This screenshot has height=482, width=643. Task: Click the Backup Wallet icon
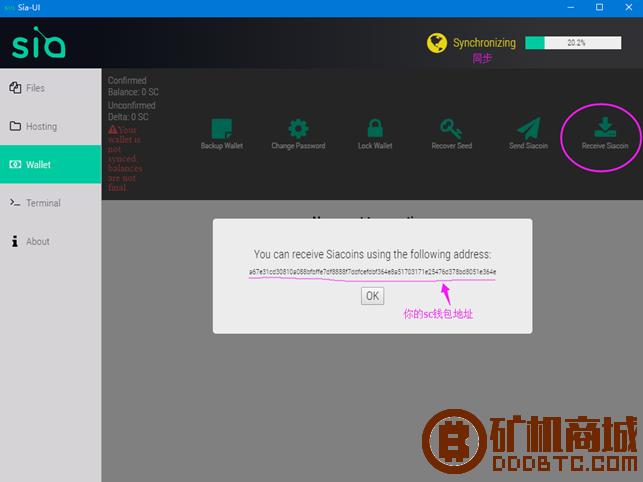click(x=222, y=129)
